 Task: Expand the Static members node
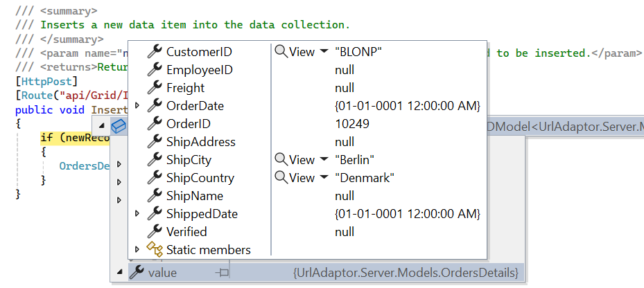(137, 250)
